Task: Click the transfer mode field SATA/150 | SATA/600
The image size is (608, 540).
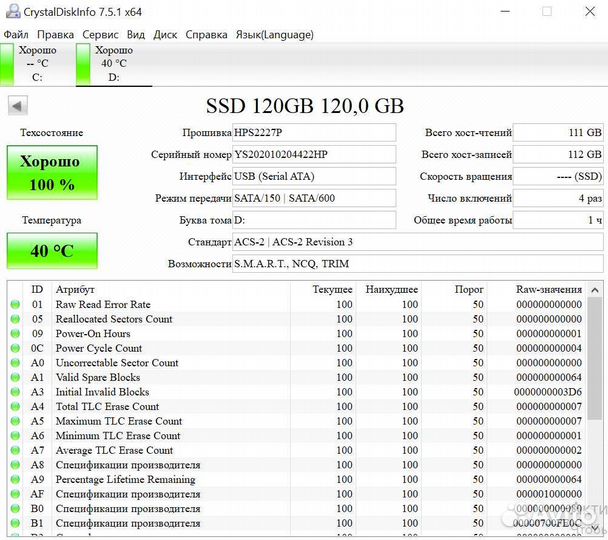Action: pos(314,198)
